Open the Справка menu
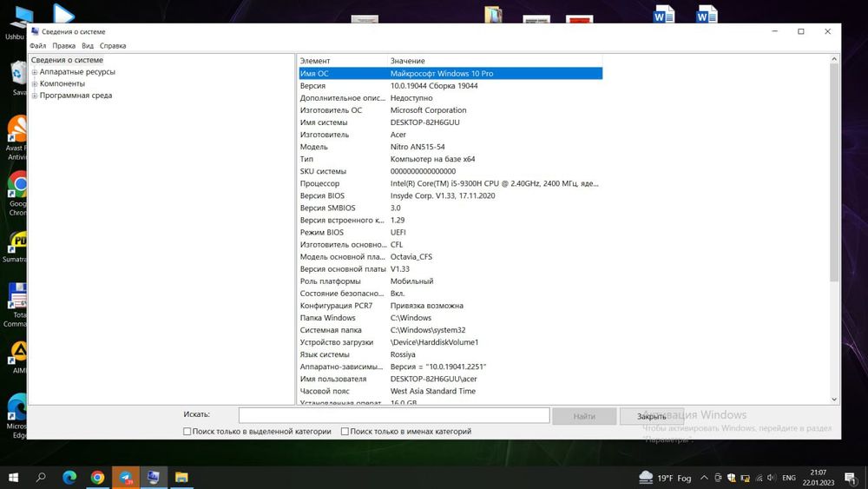 click(x=113, y=46)
